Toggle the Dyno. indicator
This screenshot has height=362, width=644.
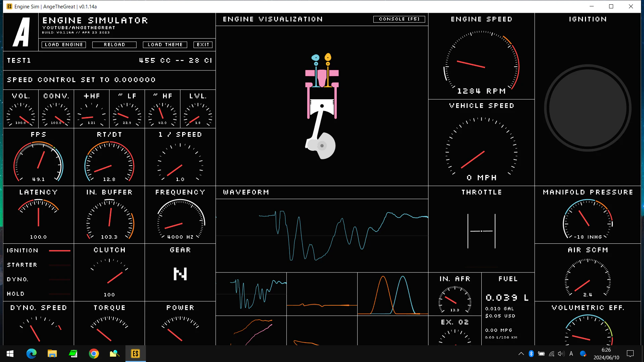(x=39, y=279)
